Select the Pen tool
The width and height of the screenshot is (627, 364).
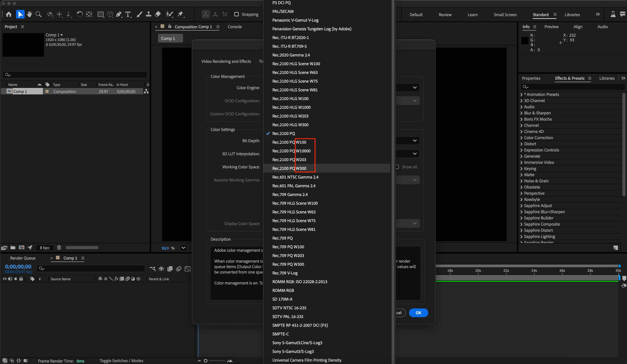119,14
